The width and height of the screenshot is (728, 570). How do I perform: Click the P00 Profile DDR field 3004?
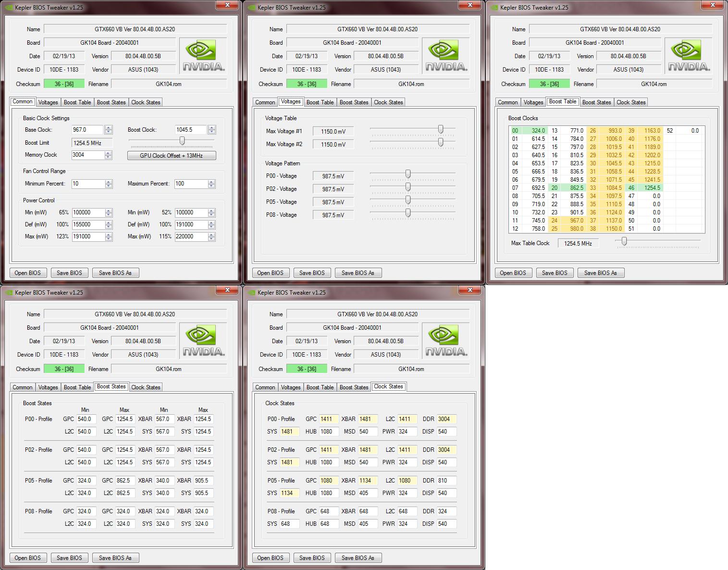(x=446, y=419)
